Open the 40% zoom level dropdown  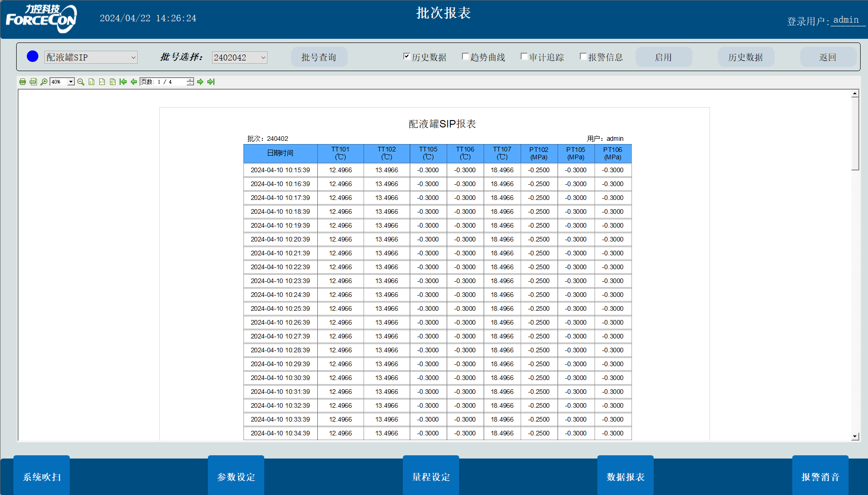click(71, 82)
